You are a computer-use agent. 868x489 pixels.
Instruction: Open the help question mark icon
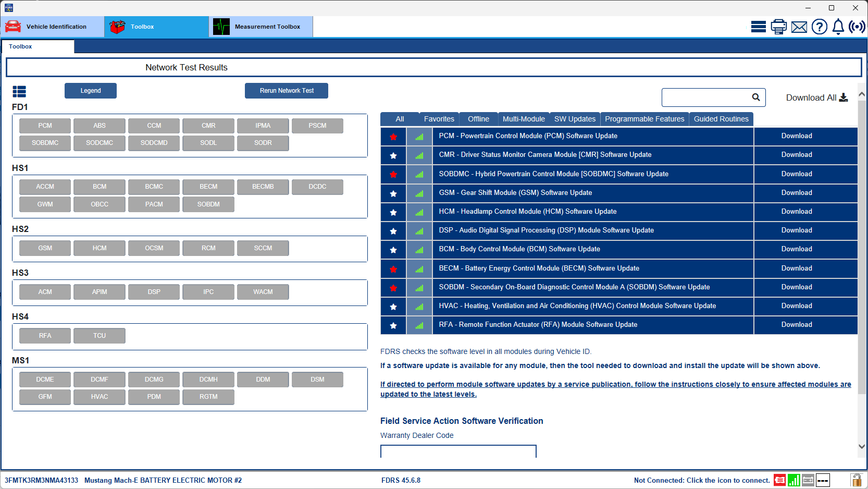click(819, 27)
